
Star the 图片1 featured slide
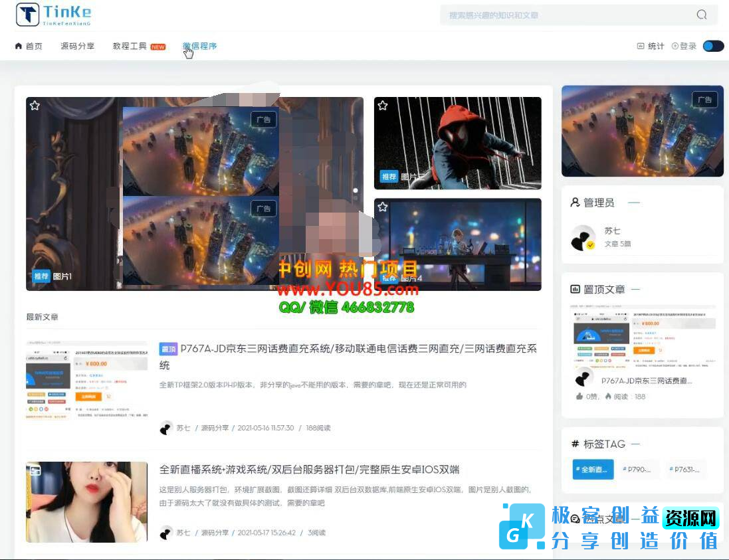(35, 105)
